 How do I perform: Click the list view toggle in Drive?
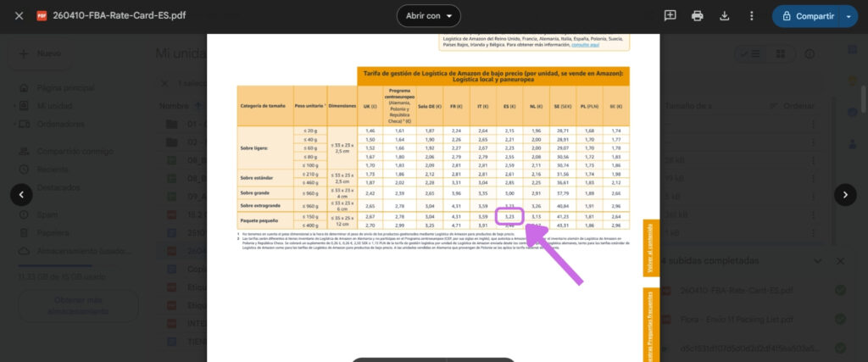749,53
